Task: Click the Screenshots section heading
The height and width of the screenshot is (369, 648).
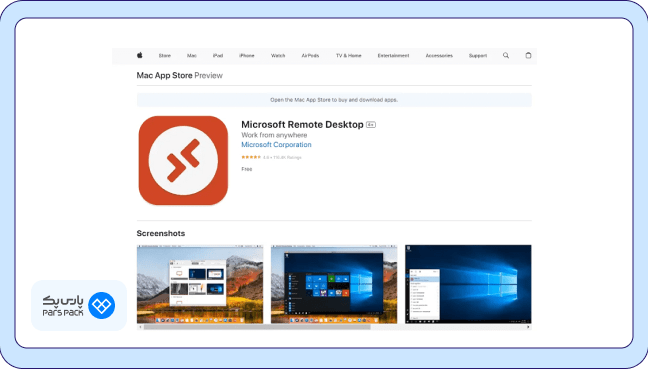Action: 161,233
